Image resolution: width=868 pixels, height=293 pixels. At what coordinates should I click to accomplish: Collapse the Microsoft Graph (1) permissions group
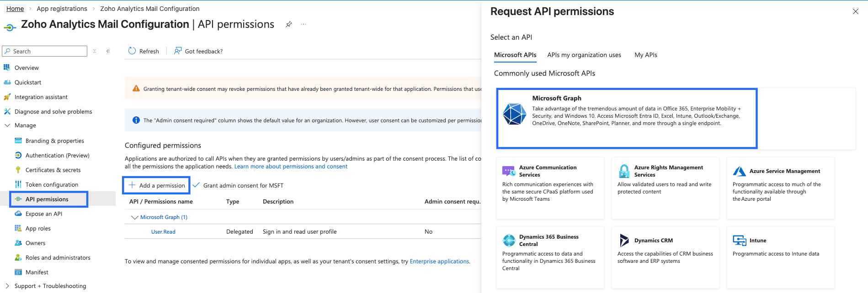tap(134, 218)
